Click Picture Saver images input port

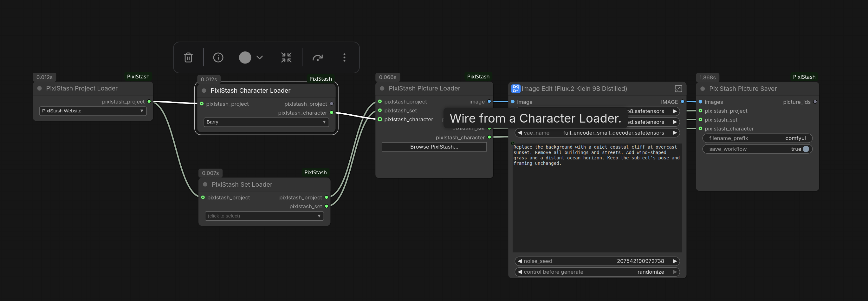(700, 102)
